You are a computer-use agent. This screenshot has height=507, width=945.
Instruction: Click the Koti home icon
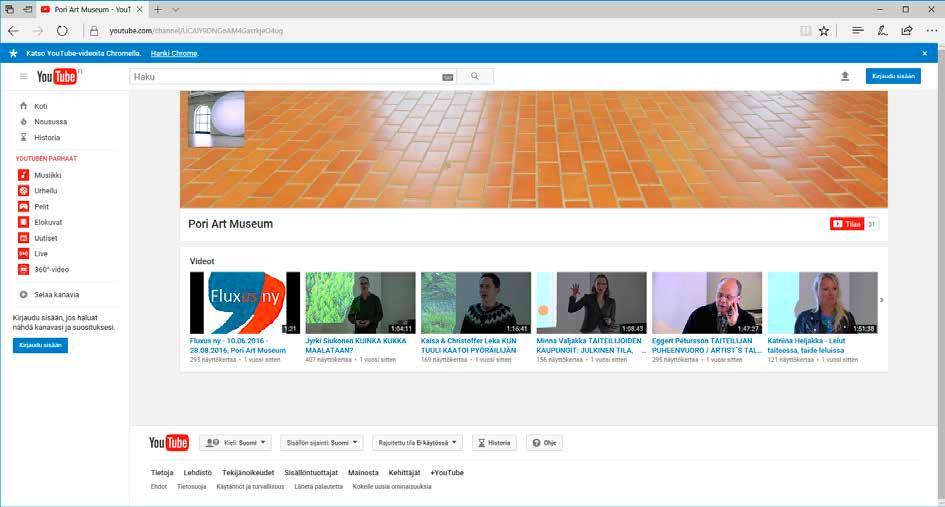pos(24,106)
